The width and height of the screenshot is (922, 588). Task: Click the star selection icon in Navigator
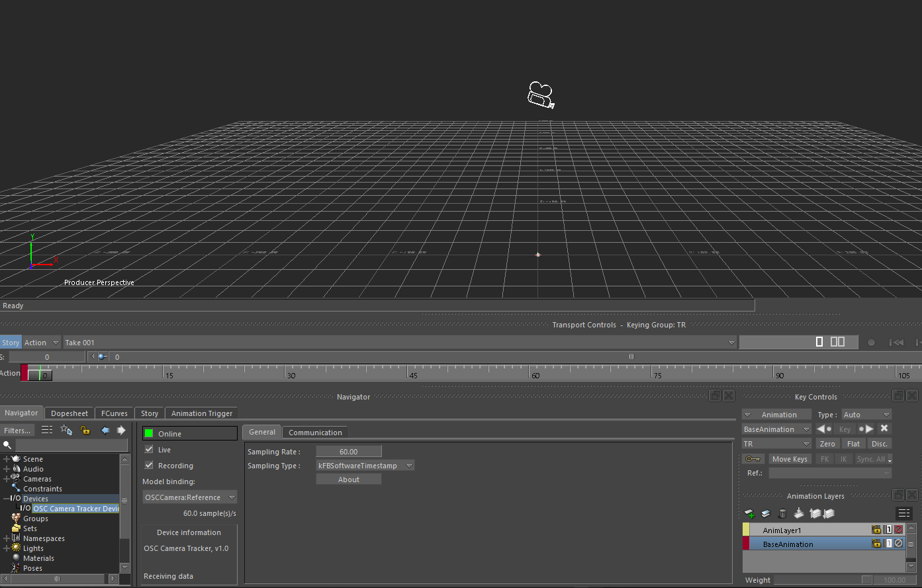pyautogui.click(x=66, y=430)
